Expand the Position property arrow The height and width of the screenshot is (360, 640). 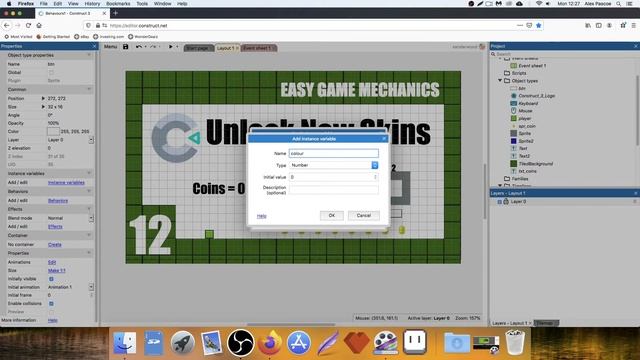(x=43, y=98)
